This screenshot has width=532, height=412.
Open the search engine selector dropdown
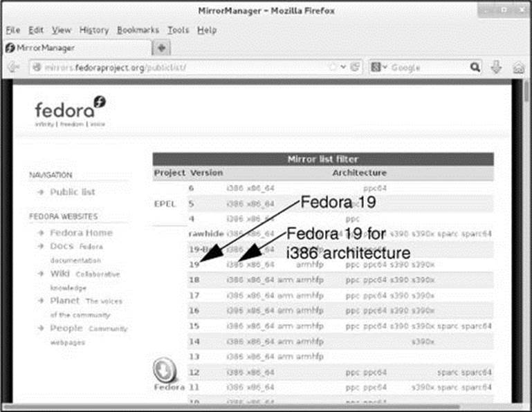(x=379, y=67)
